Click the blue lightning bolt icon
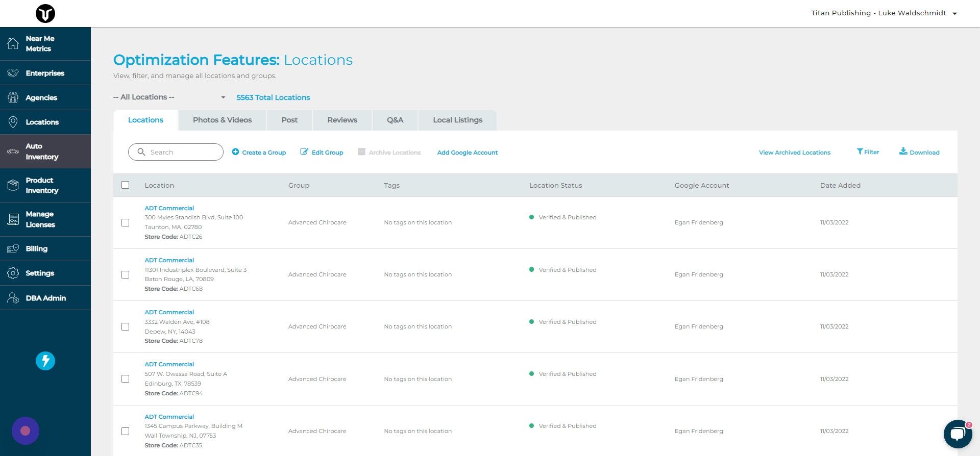 [x=45, y=361]
